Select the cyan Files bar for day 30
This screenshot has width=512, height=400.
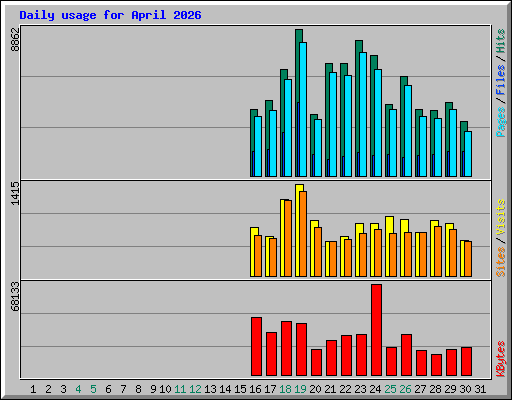[468, 154]
